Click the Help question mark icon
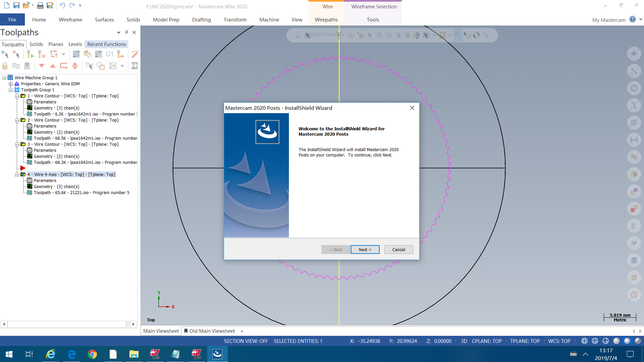Screen dimensions: 644x362 633,19
